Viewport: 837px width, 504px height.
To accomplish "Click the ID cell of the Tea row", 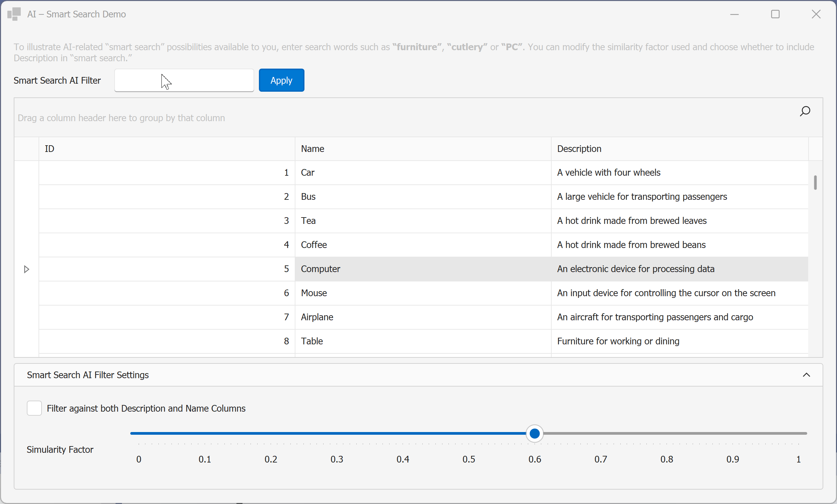I will point(167,221).
